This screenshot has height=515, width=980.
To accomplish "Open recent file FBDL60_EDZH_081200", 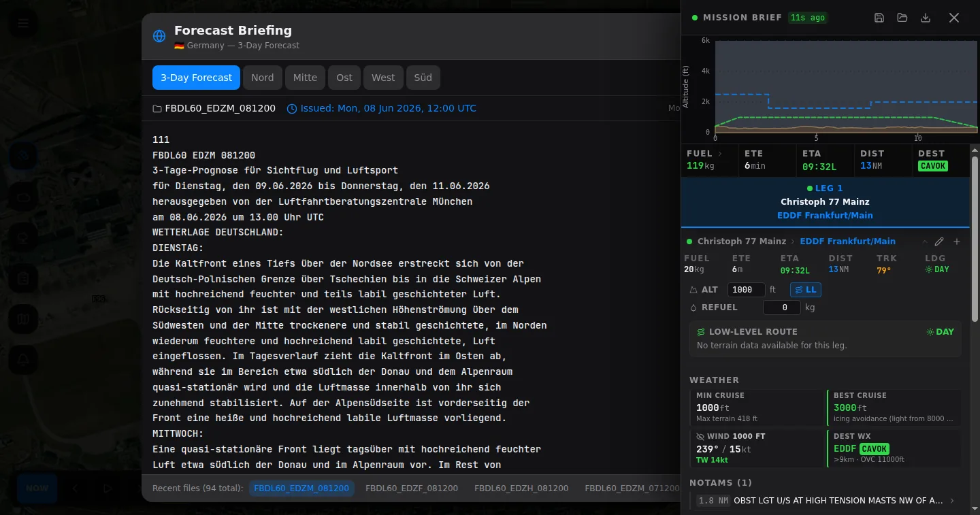I will pos(521,488).
